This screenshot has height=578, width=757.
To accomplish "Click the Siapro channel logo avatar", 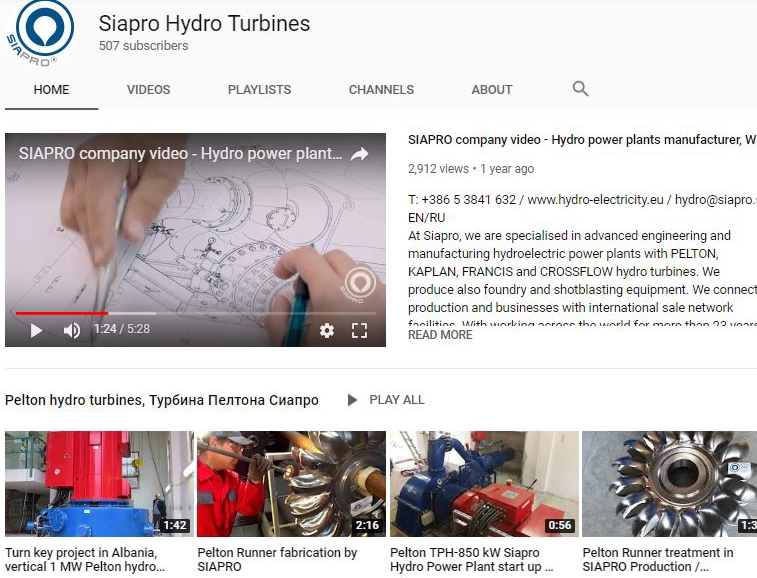I will 40,32.
